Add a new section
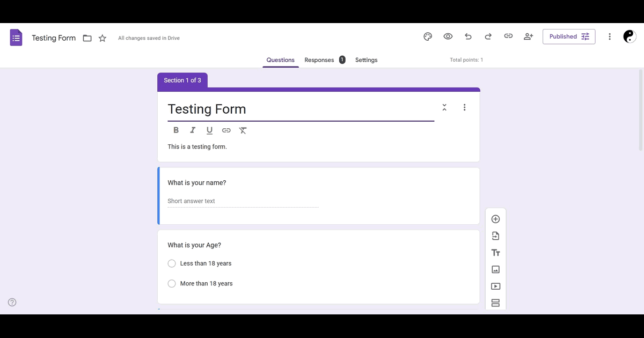The height and width of the screenshot is (338, 644). (x=495, y=303)
